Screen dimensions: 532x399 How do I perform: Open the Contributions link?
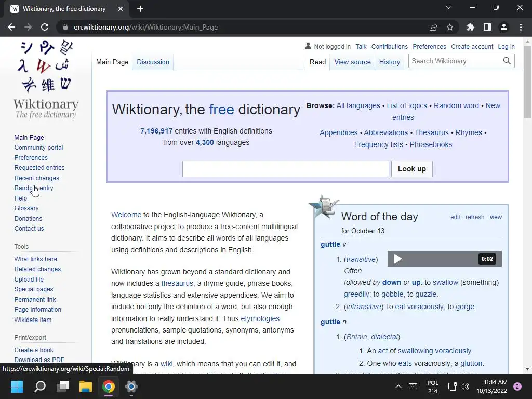pos(390,46)
